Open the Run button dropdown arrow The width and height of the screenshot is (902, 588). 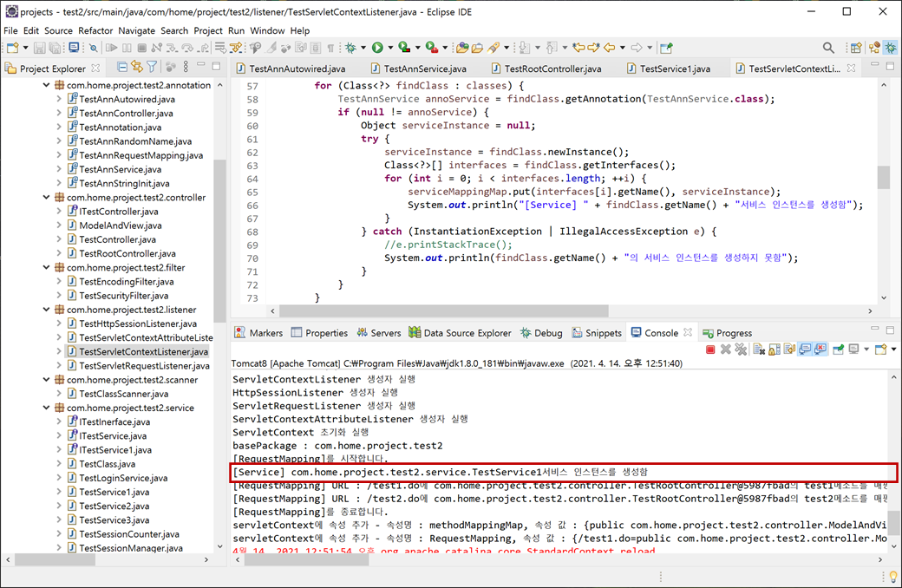coord(390,48)
